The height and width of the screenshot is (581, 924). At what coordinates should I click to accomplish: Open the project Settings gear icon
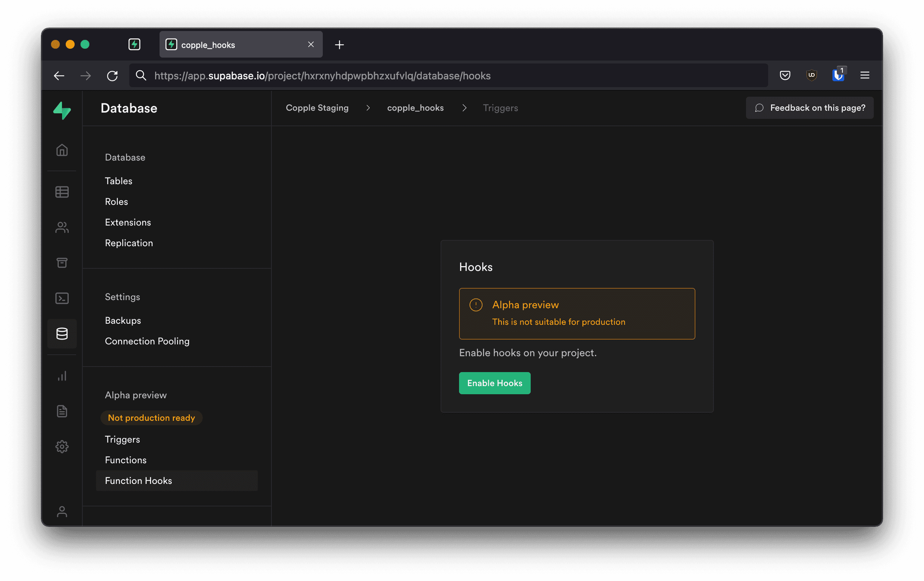pyautogui.click(x=62, y=446)
